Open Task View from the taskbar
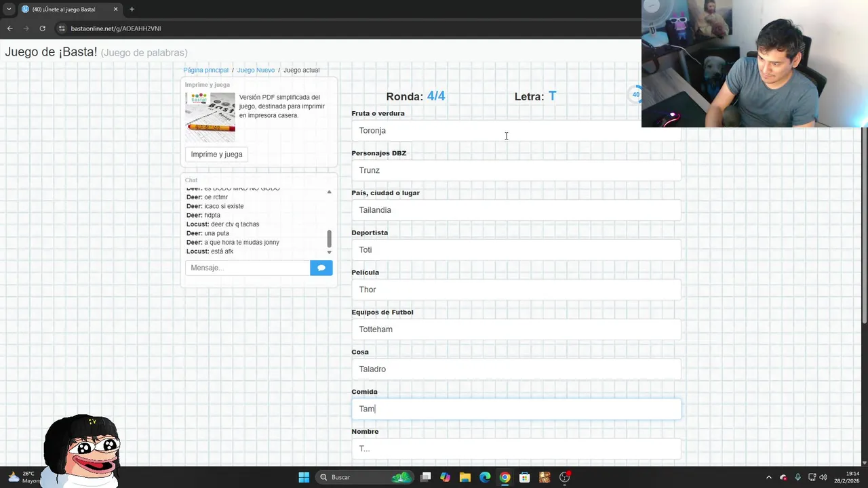This screenshot has height=488, width=868. click(x=425, y=477)
